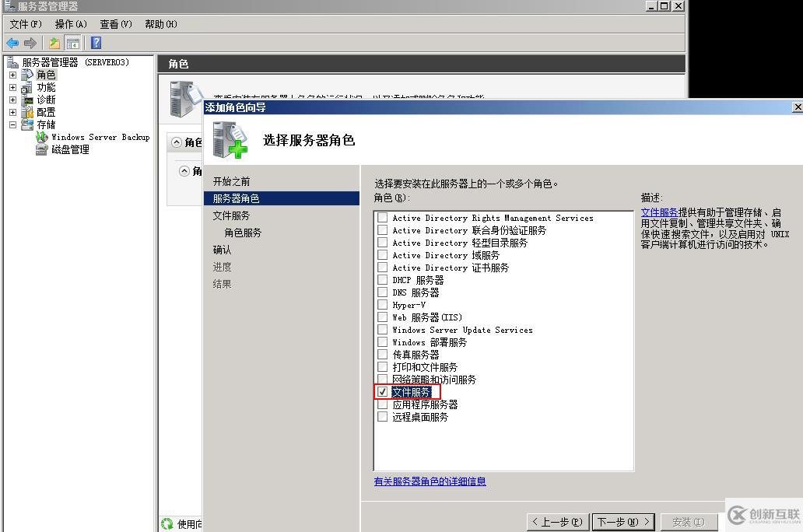803x532 pixels.
Task: Check the DHCP 服务器 role
Action: click(383, 279)
